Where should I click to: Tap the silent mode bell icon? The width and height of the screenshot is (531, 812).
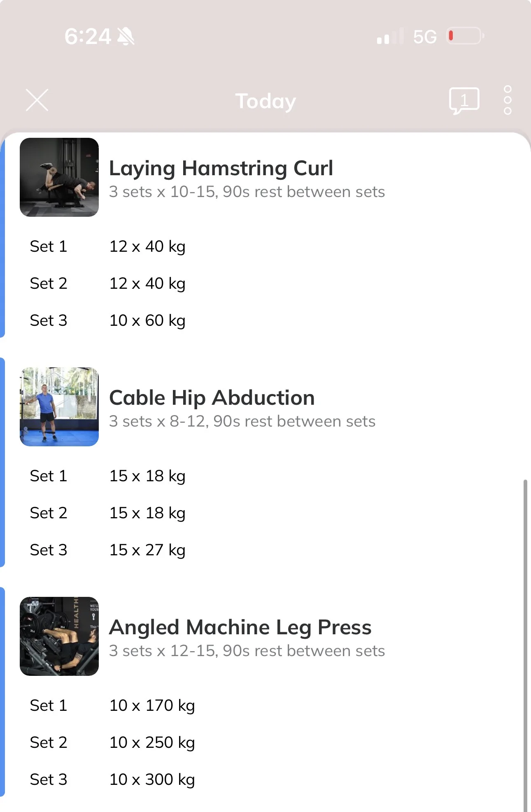pyautogui.click(x=126, y=36)
